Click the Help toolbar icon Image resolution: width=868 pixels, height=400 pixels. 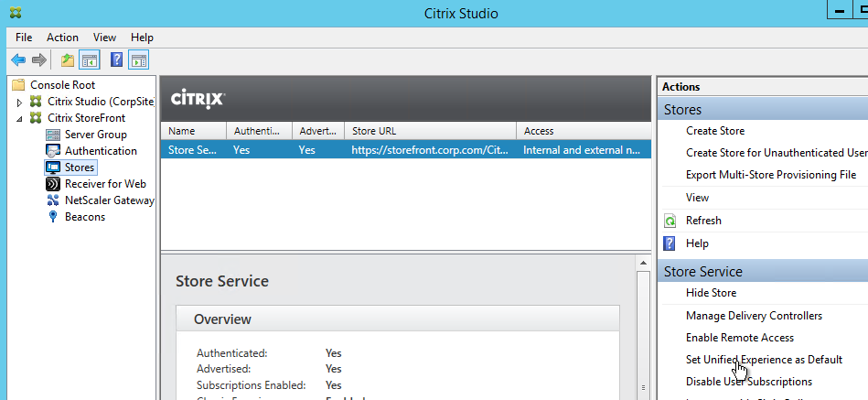(x=116, y=59)
